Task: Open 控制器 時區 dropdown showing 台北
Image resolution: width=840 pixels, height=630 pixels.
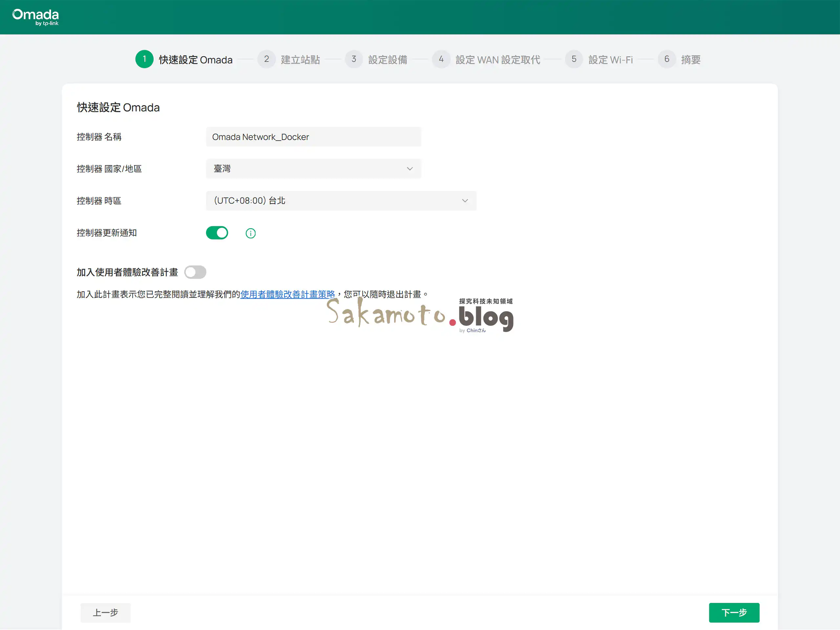Action: click(341, 200)
